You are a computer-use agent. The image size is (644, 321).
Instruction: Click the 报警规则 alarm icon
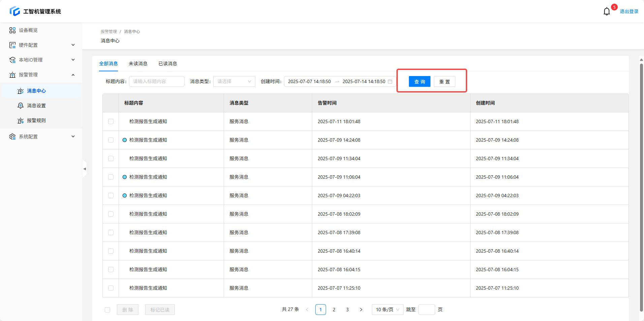click(21, 120)
